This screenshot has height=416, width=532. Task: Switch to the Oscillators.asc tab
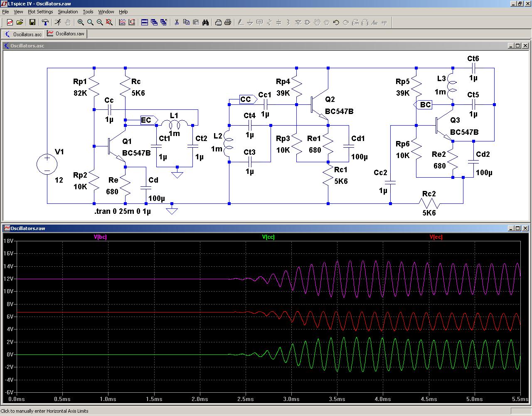coord(23,34)
